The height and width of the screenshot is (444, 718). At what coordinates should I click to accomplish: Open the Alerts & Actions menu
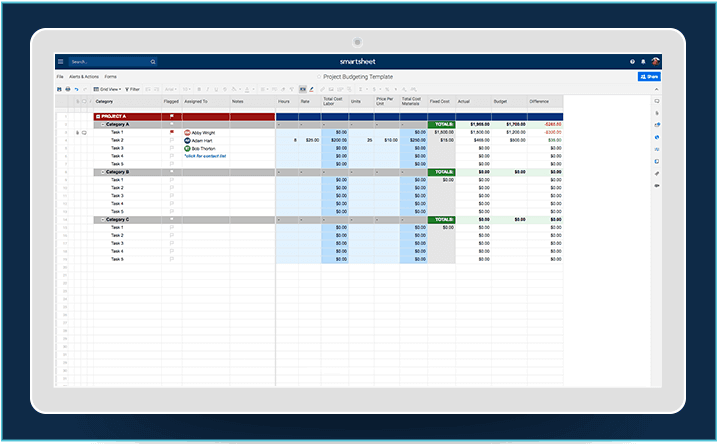83,76
